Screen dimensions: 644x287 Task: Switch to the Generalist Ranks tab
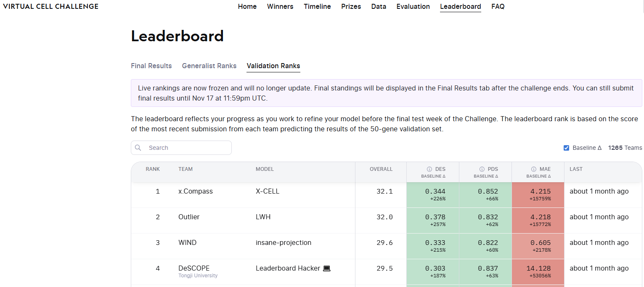(209, 66)
